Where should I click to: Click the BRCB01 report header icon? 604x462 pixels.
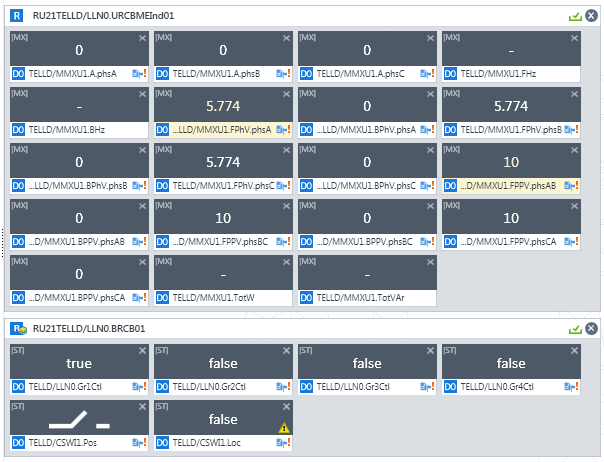pos(18,327)
